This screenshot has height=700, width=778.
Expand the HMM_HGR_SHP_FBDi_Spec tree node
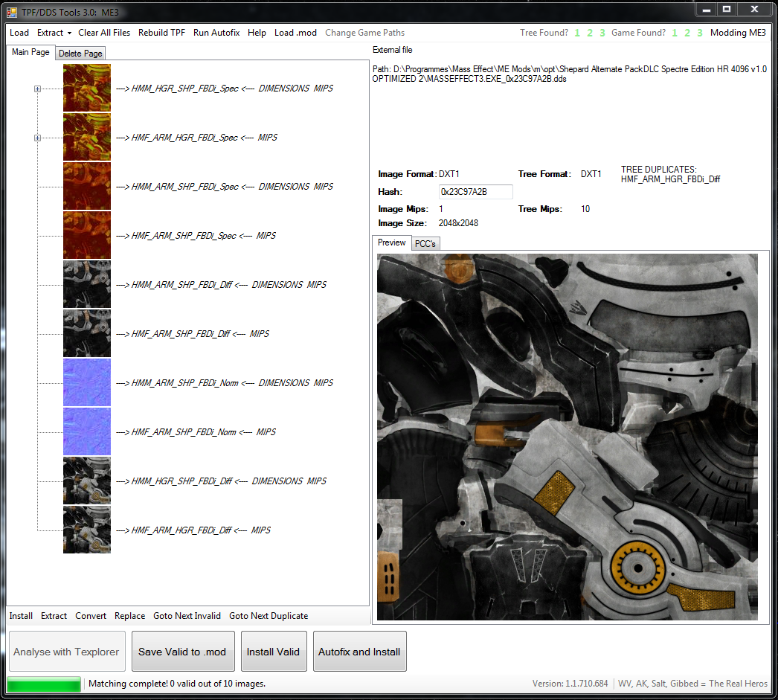37,89
